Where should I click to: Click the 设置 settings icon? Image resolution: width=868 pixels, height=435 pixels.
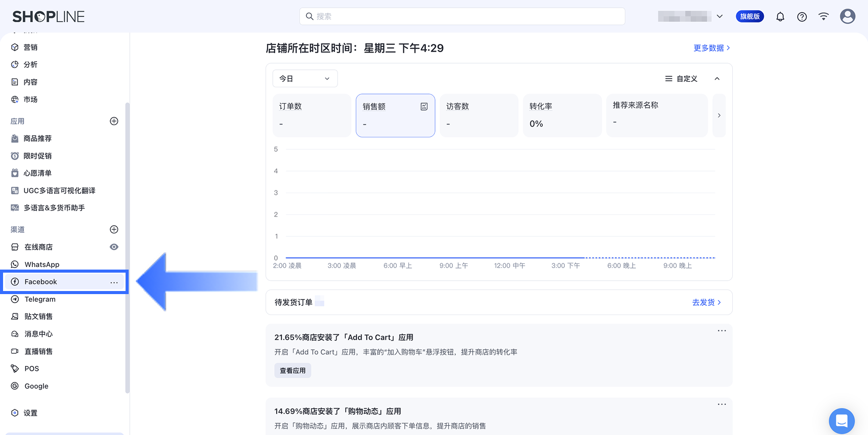tap(15, 413)
